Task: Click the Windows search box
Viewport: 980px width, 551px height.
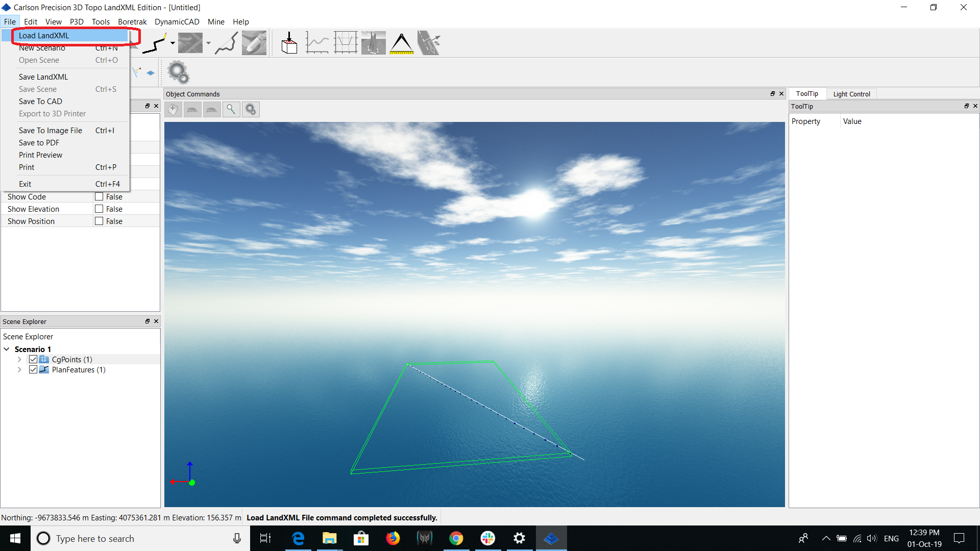Action: (x=140, y=538)
